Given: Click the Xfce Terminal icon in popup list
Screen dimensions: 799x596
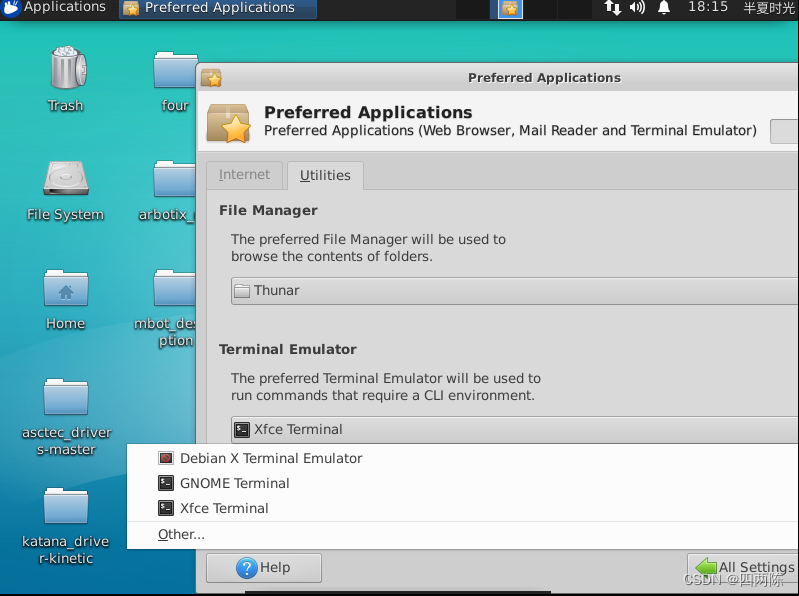Looking at the screenshot, I should click(x=166, y=508).
